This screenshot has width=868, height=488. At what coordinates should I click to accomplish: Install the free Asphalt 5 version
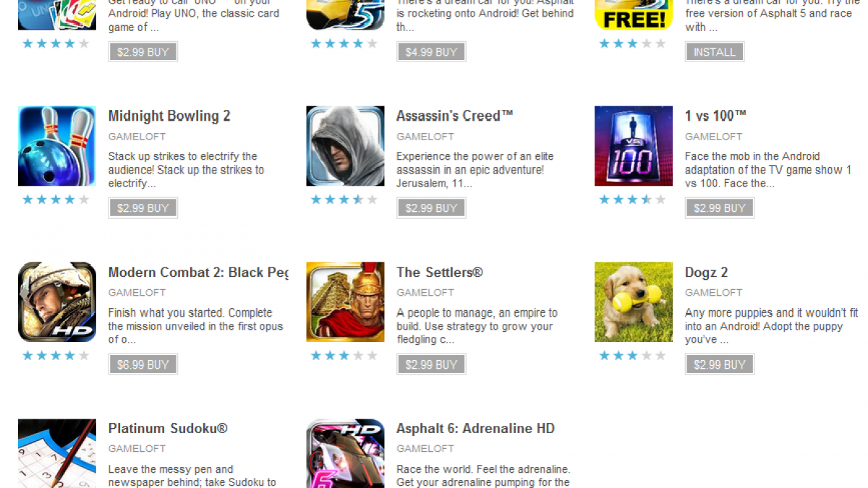[x=715, y=52]
